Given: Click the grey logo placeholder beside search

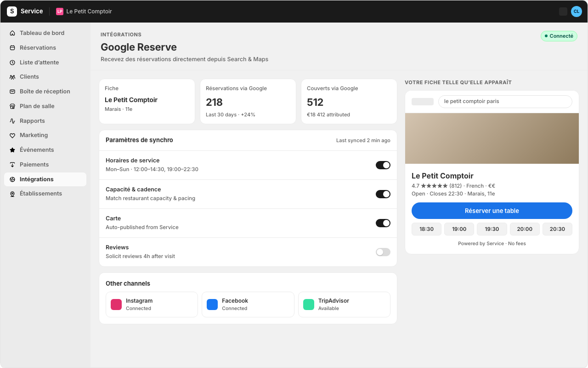Looking at the screenshot, I should point(423,102).
